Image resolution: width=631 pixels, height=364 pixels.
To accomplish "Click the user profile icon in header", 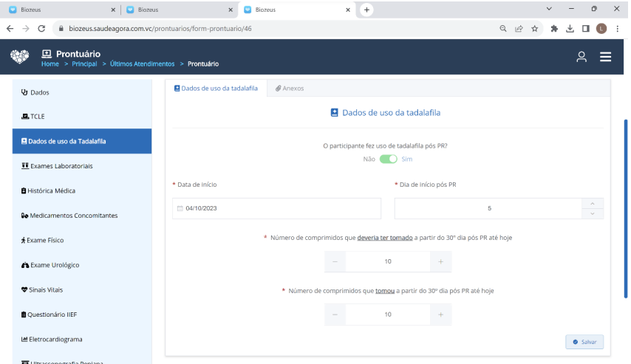I will click(581, 57).
